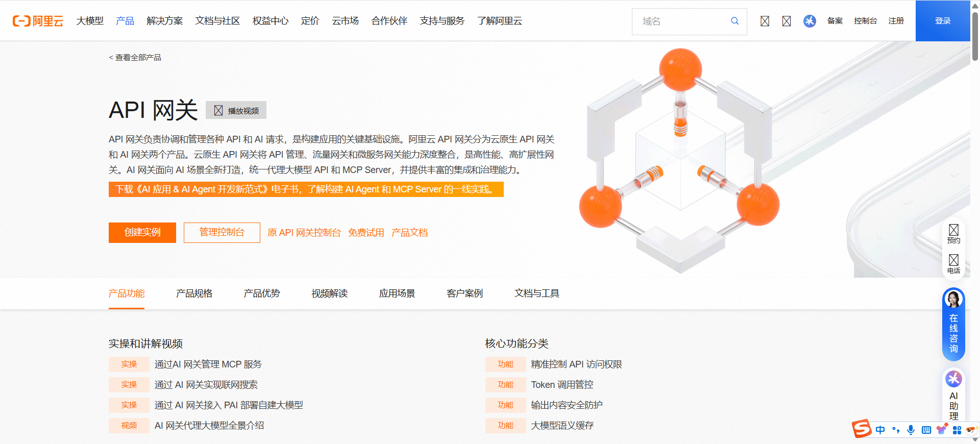
Task: Open the 权益中心 menu
Action: click(271, 21)
